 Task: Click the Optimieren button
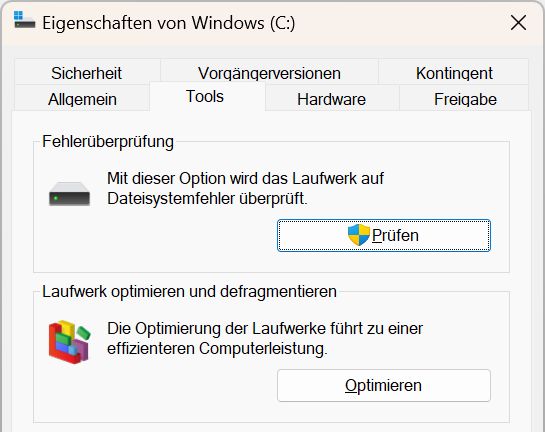point(384,385)
